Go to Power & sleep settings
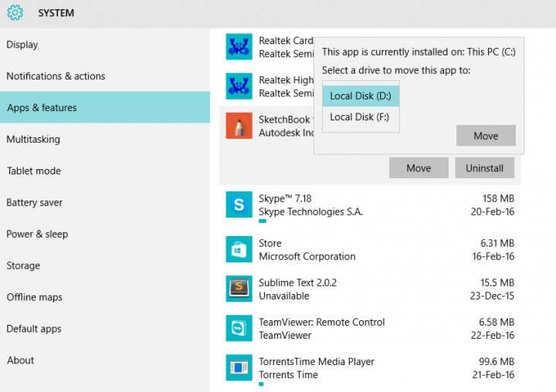Viewport: 556px width, 392px height. point(105,234)
